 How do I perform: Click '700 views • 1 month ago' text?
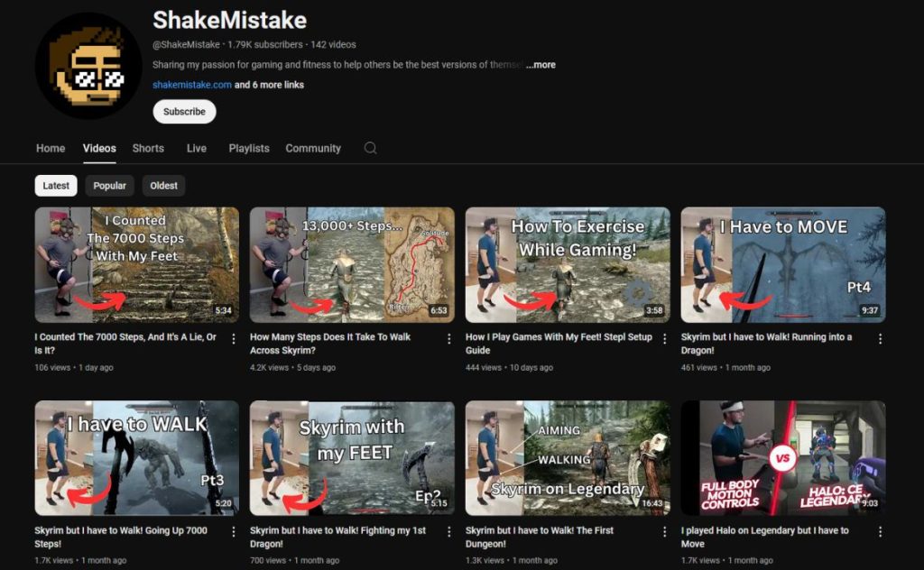pyautogui.click(x=295, y=561)
